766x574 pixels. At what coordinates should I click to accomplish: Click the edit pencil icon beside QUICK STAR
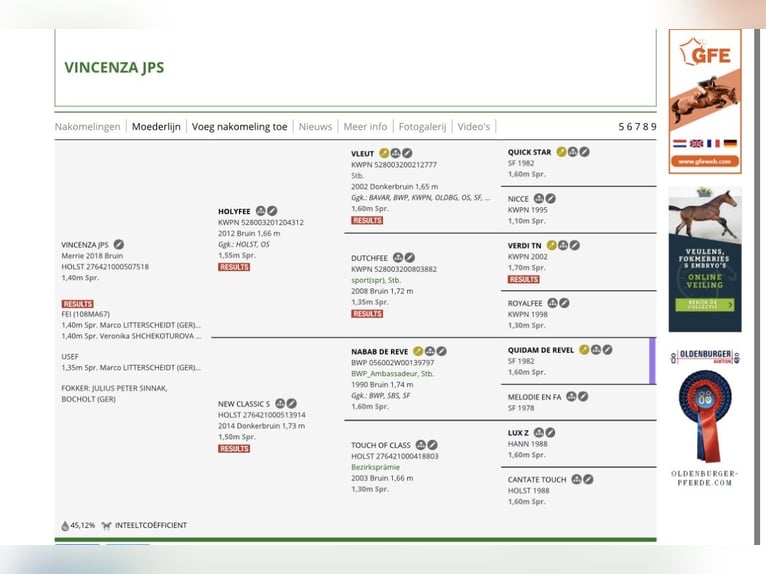tap(584, 152)
